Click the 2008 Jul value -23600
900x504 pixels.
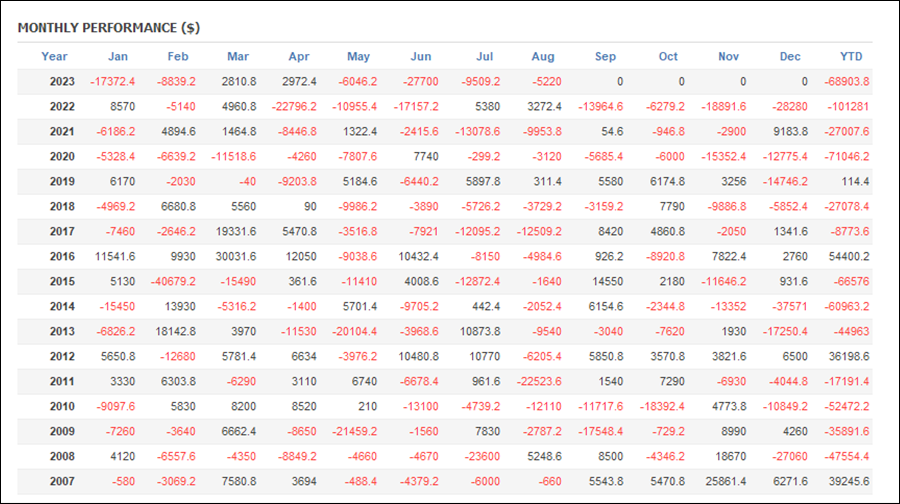(480, 456)
